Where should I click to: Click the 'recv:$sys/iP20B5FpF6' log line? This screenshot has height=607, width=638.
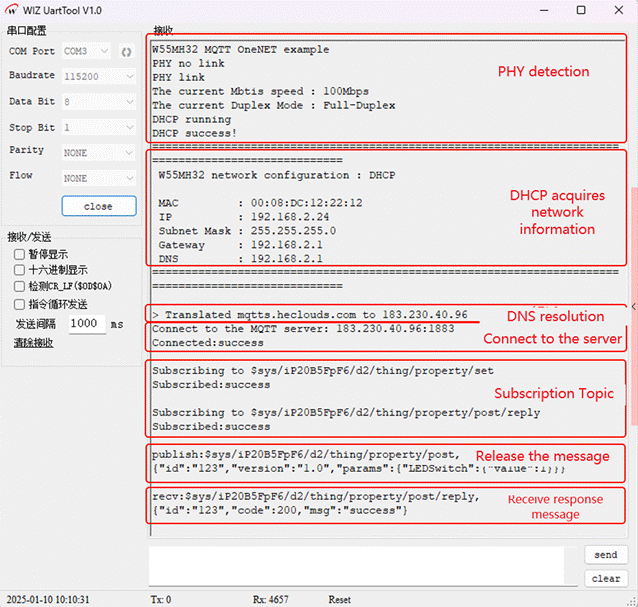(316, 496)
